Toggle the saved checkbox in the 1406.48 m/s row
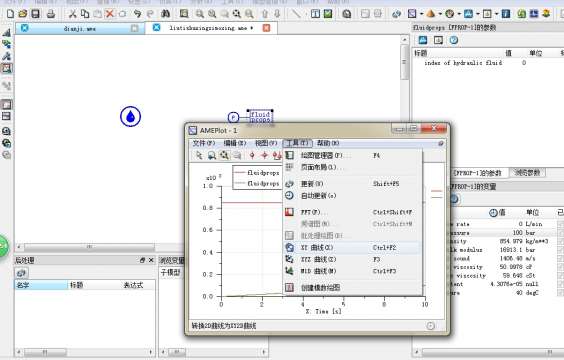The width and height of the screenshot is (564, 360). click(560, 259)
